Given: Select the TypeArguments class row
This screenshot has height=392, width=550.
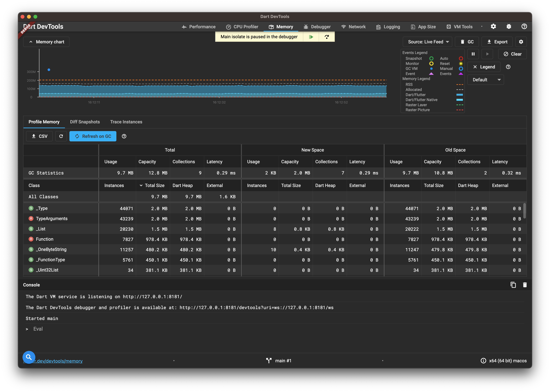Looking at the screenshot, I should pyautogui.click(x=275, y=219).
